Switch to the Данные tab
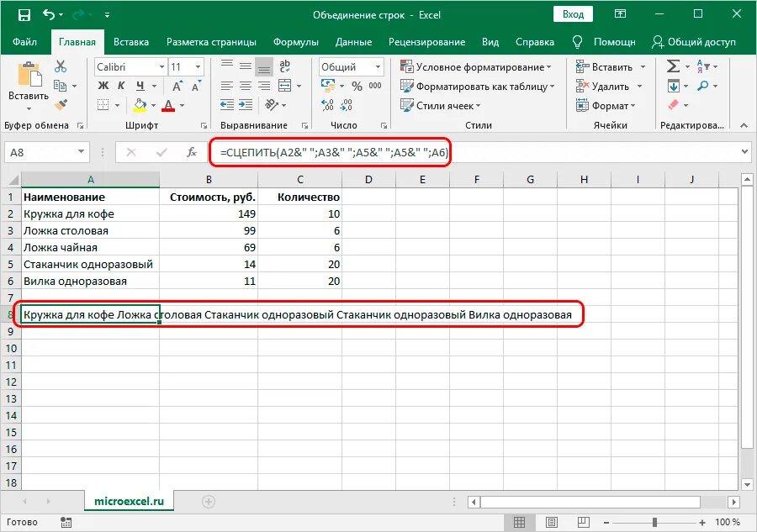This screenshot has height=532, width=757. (x=353, y=42)
